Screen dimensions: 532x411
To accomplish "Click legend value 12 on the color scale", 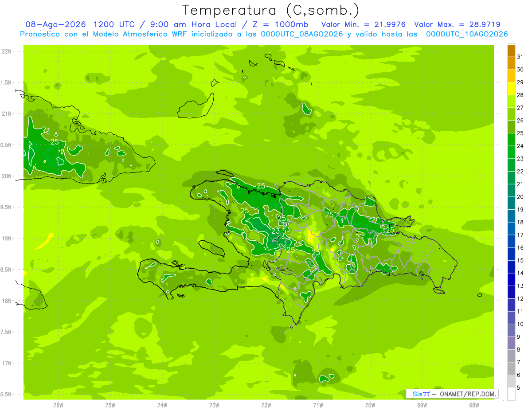I will click(520, 298).
